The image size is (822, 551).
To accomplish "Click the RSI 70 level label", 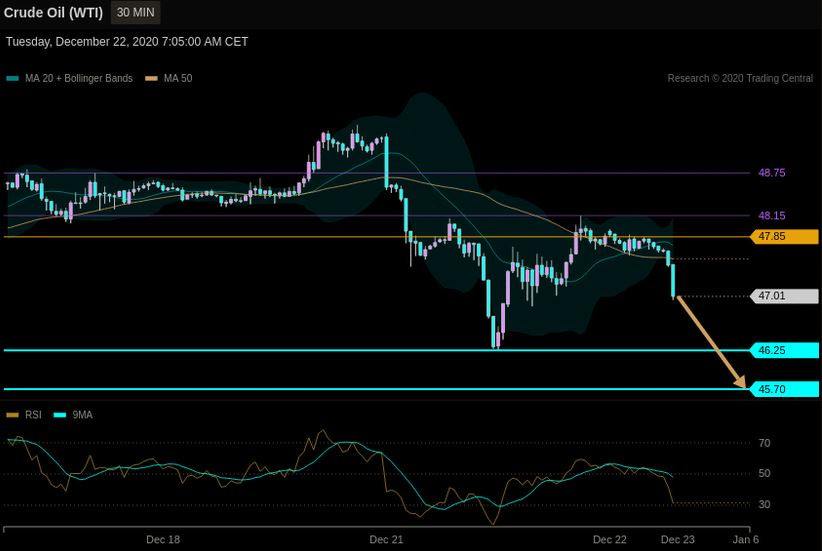I will pos(764,444).
